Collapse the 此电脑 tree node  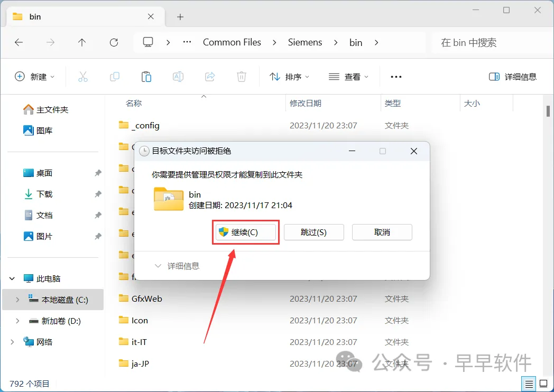[x=12, y=278]
